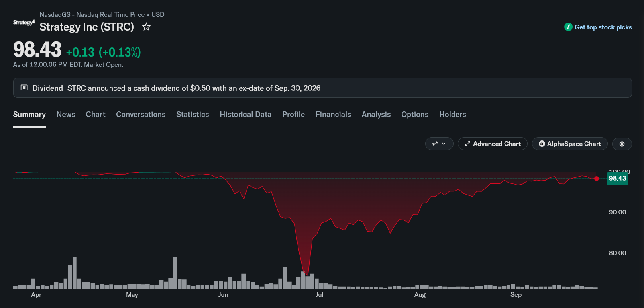Image resolution: width=644 pixels, height=308 pixels.
Task: Click the Apr label on time axis
Action: (x=36, y=295)
